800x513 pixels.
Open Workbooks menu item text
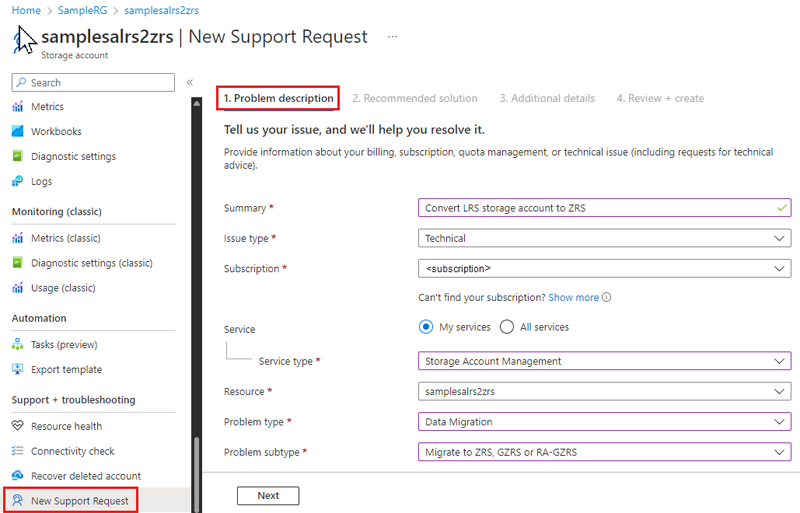(56, 131)
